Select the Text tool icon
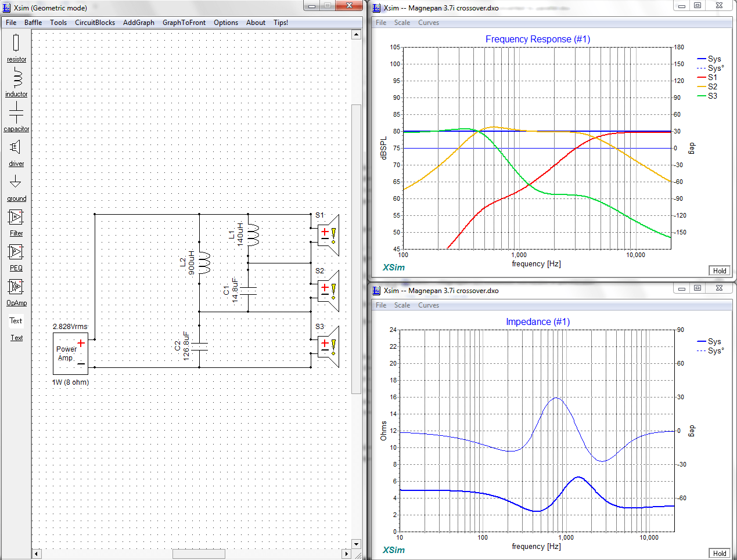This screenshot has width=737, height=560. click(16, 320)
